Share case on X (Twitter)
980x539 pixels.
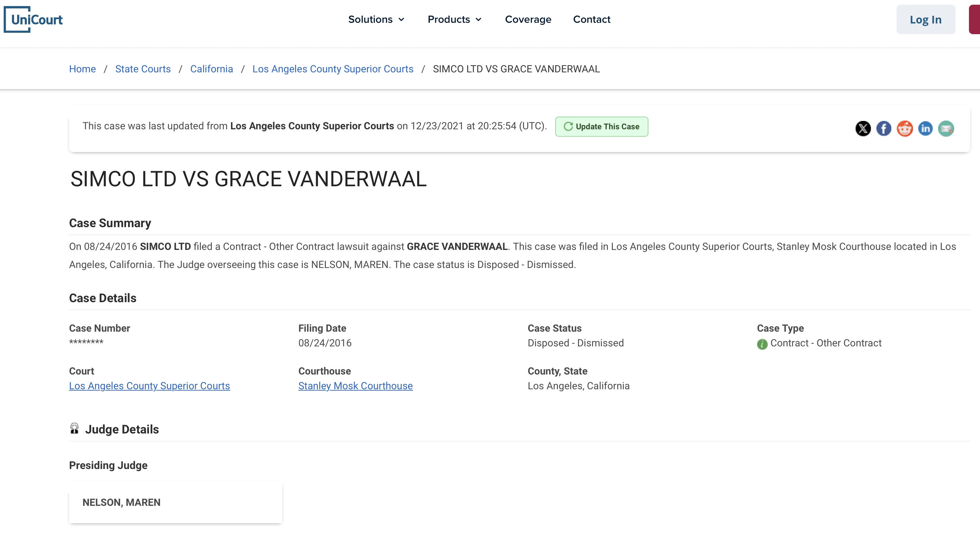(x=863, y=129)
